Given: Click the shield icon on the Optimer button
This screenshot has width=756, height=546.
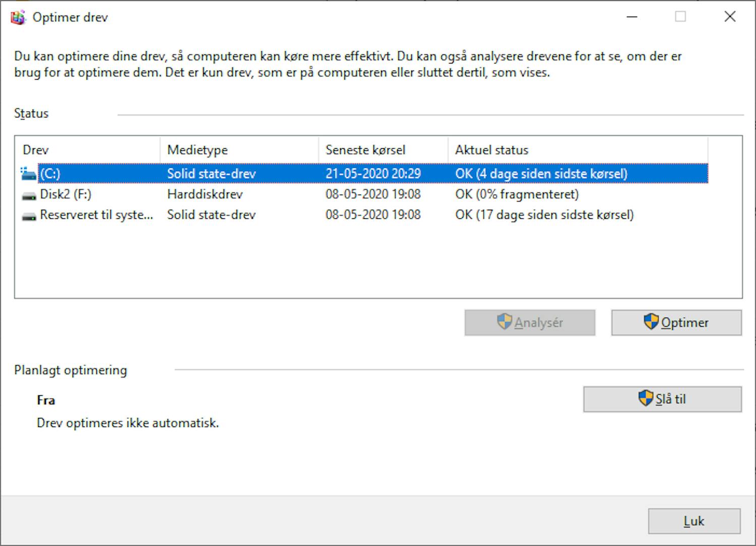Looking at the screenshot, I should click(650, 322).
